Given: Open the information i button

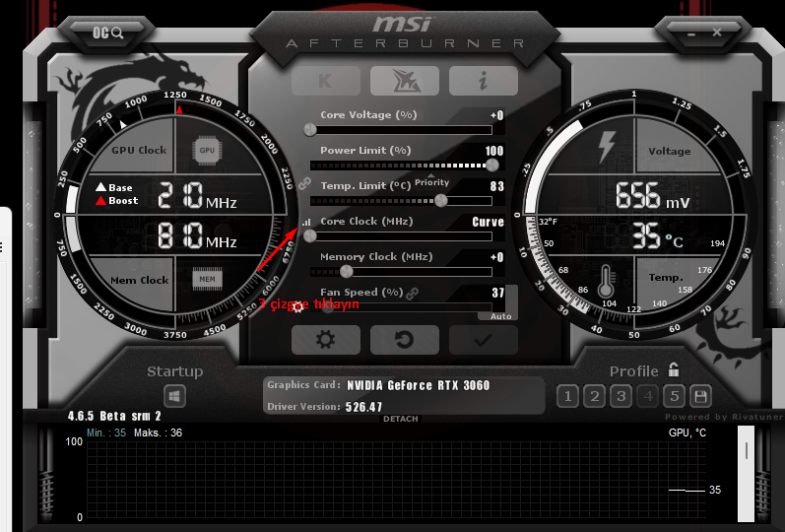Looking at the screenshot, I should point(484,80).
